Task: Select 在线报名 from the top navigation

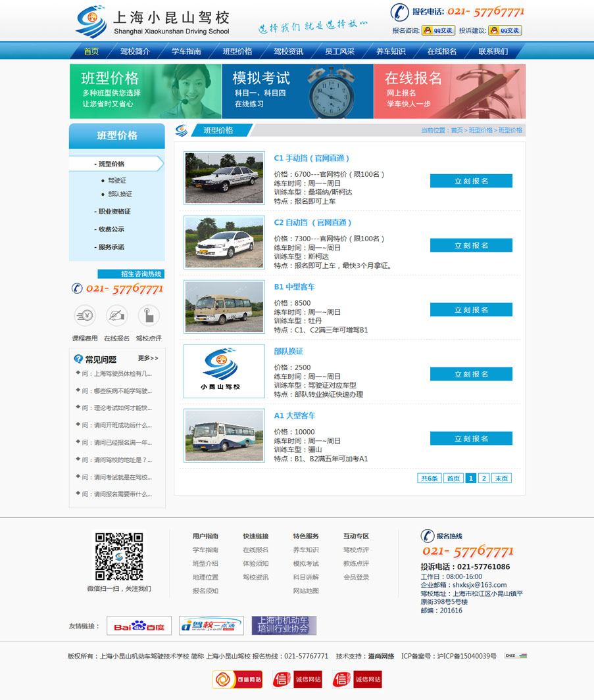Action: coord(441,51)
